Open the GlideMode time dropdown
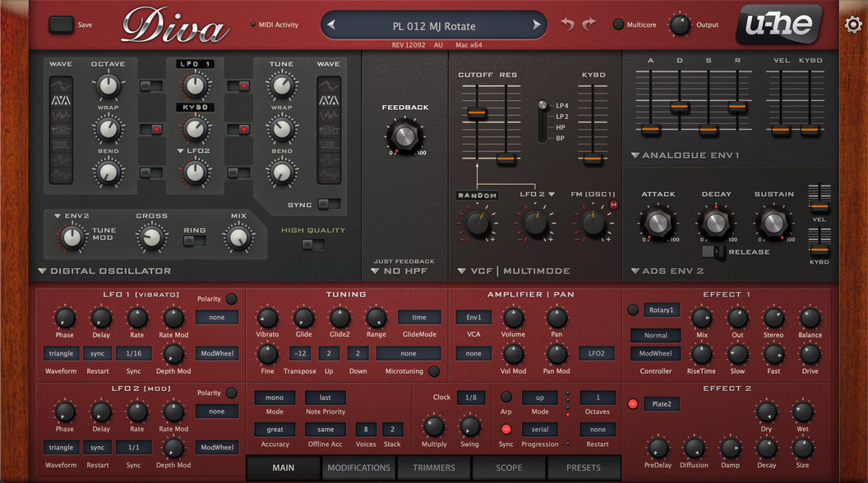868x483 pixels. (419, 317)
